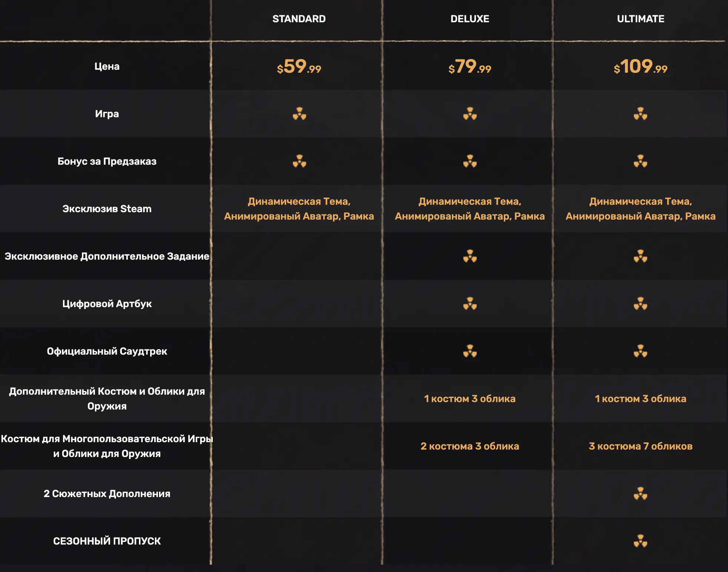Click the Ultimate icon for 2 Сюжетных Дополнения

640,493
